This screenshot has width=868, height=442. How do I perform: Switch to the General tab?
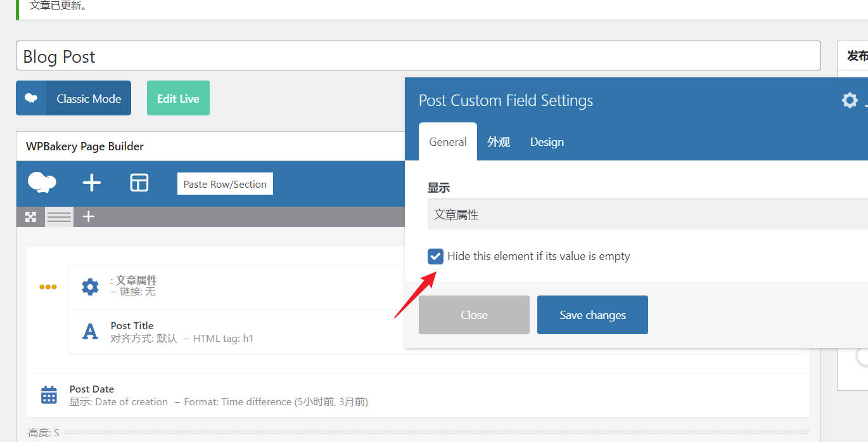(x=448, y=142)
